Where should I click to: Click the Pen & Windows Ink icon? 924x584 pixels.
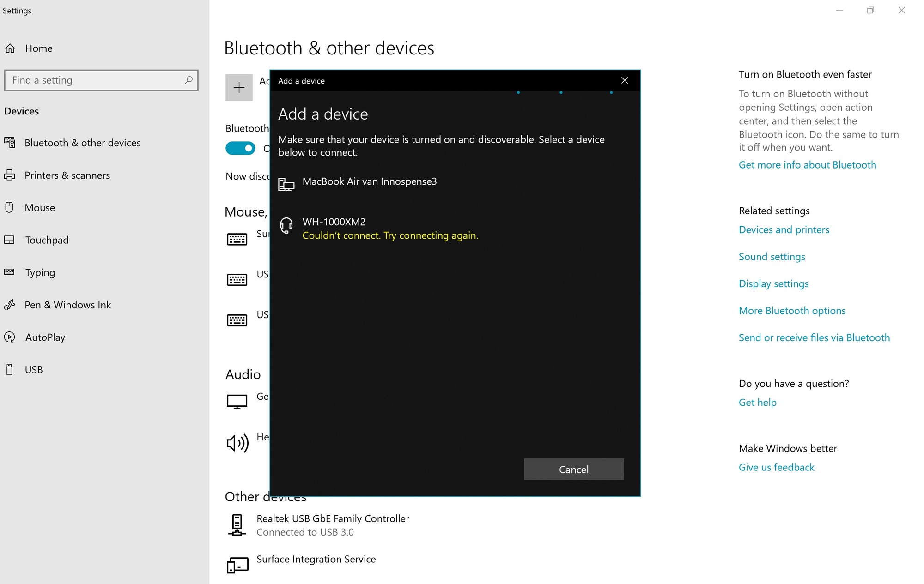click(x=10, y=305)
